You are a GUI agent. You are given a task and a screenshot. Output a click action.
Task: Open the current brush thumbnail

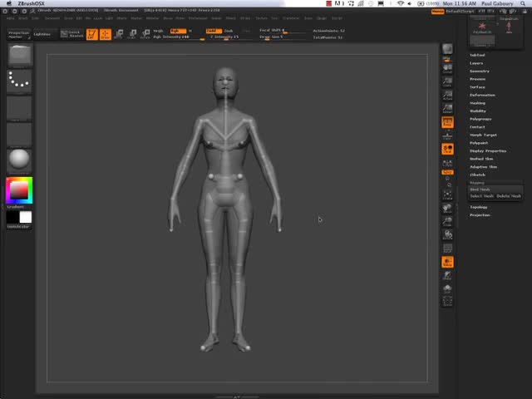tap(19, 55)
